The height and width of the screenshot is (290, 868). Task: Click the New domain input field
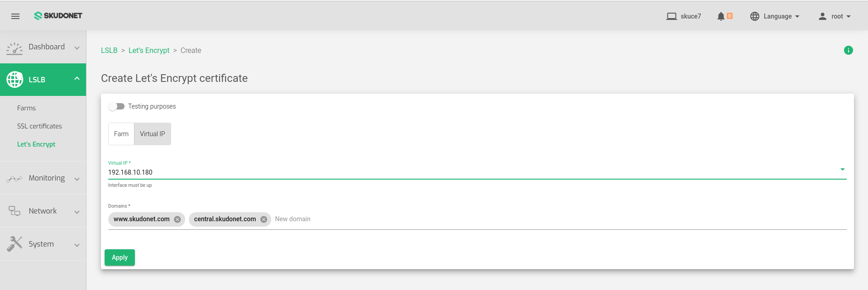(x=293, y=219)
